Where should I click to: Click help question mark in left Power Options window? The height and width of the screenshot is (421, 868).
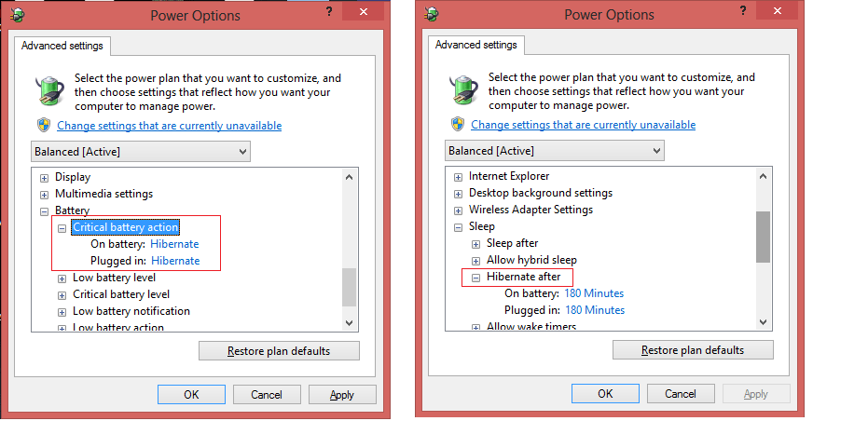tap(329, 10)
